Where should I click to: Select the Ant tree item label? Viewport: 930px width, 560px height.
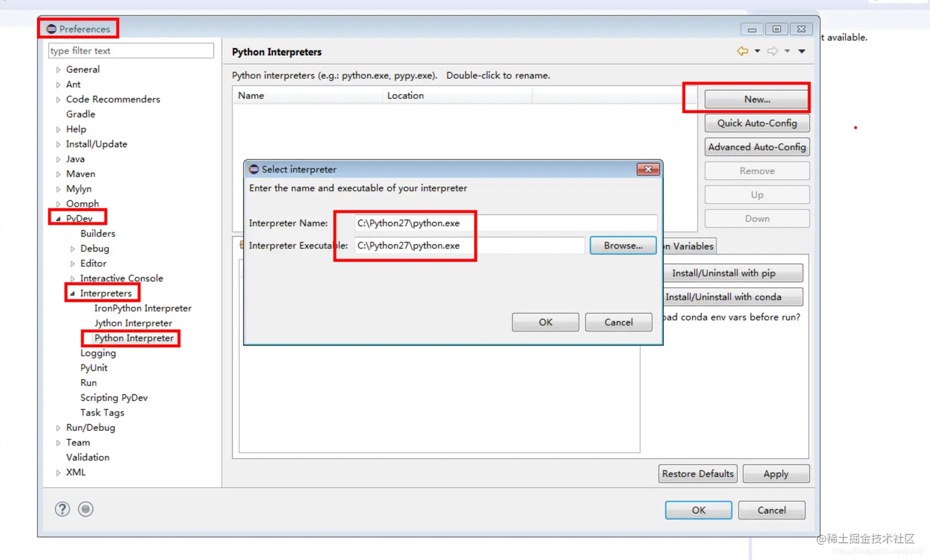tap(73, 84)
